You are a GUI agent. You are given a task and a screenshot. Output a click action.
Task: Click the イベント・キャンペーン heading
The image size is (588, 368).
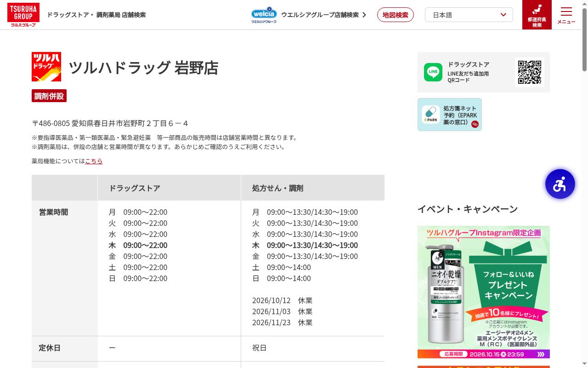pos(468,209)
